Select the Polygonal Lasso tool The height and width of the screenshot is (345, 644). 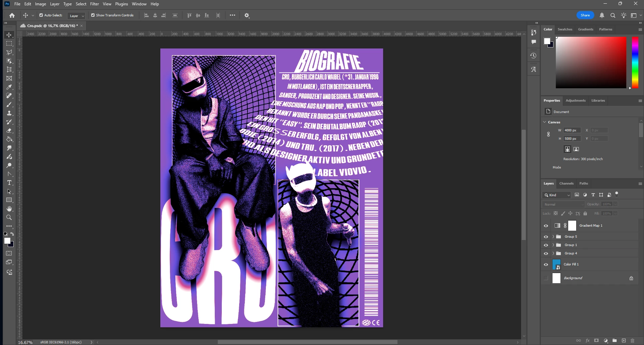(9, 52)
